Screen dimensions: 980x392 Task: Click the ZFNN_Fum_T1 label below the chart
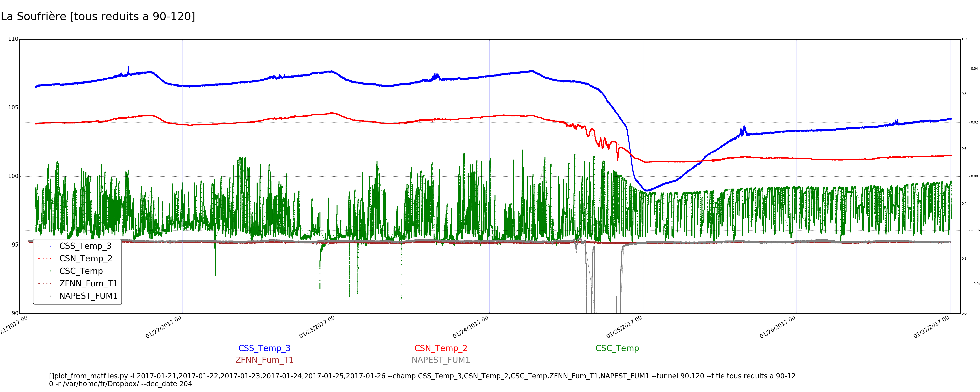[264, 360]
